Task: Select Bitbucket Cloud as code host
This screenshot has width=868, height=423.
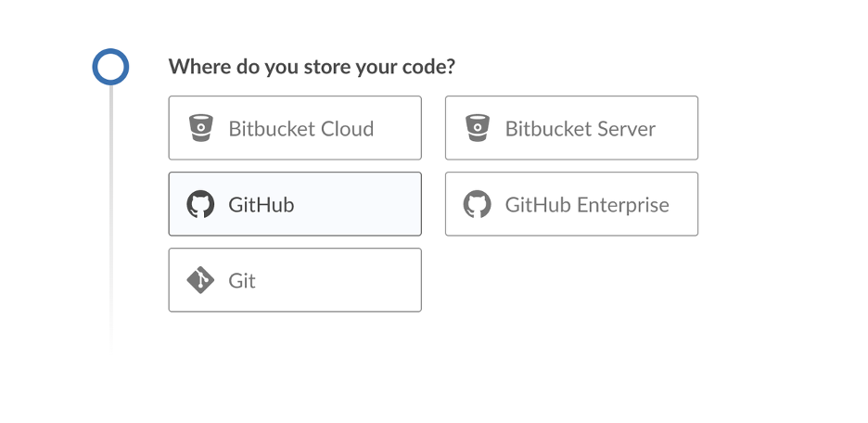Action: (x=295, y=128)
